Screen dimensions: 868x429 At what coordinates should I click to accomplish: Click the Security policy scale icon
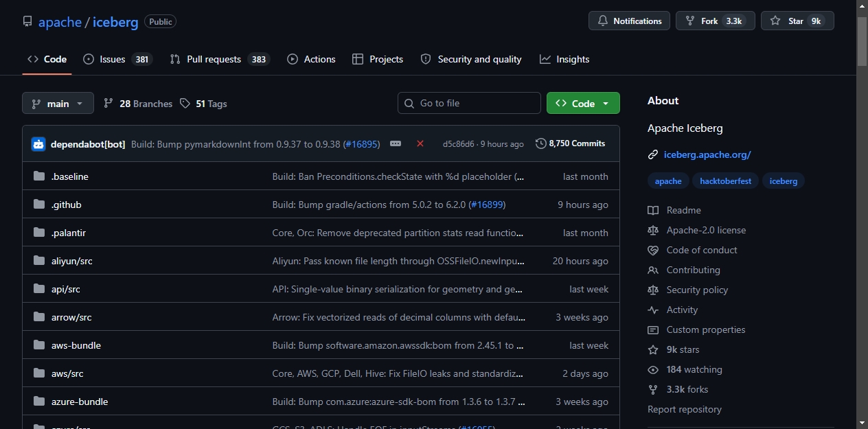tap(653, 290)
